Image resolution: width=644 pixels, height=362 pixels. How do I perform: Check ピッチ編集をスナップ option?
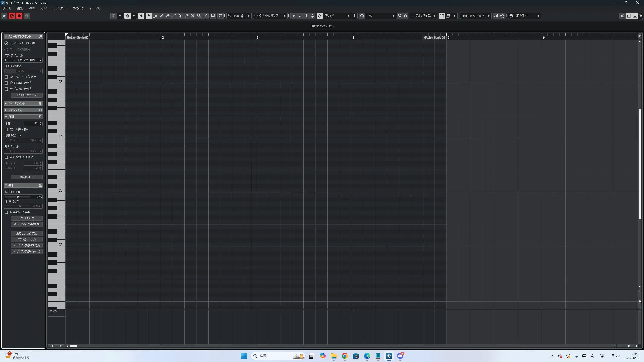pos(6,83)
